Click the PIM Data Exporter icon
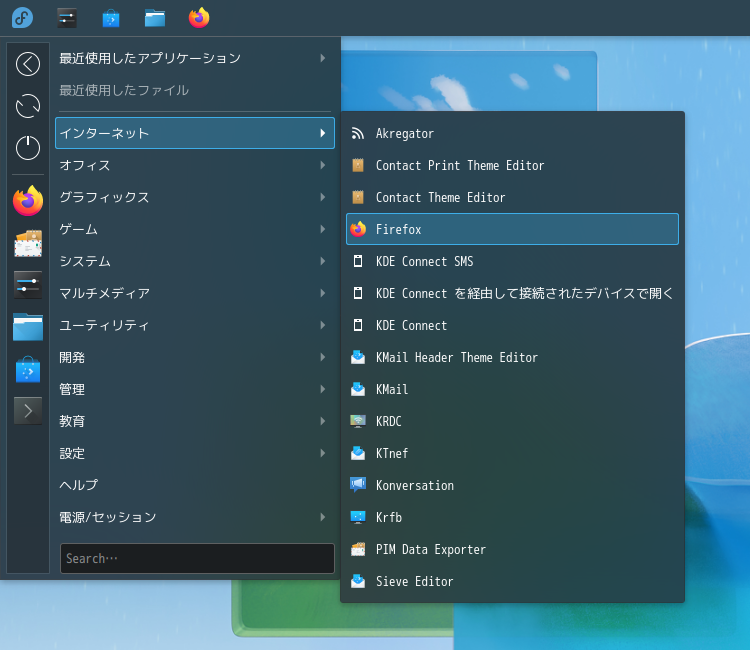The height and width of the screenshot is (650, 750). (x=358, y=549)
